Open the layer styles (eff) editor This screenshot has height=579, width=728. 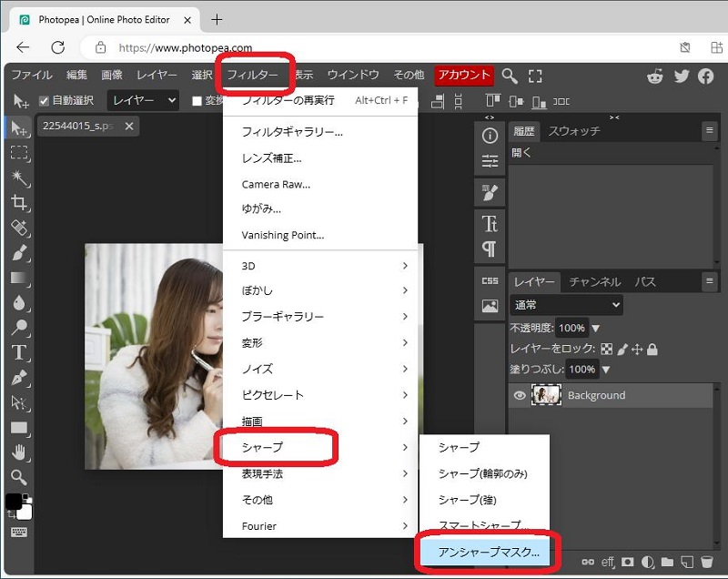coord(606,563)
